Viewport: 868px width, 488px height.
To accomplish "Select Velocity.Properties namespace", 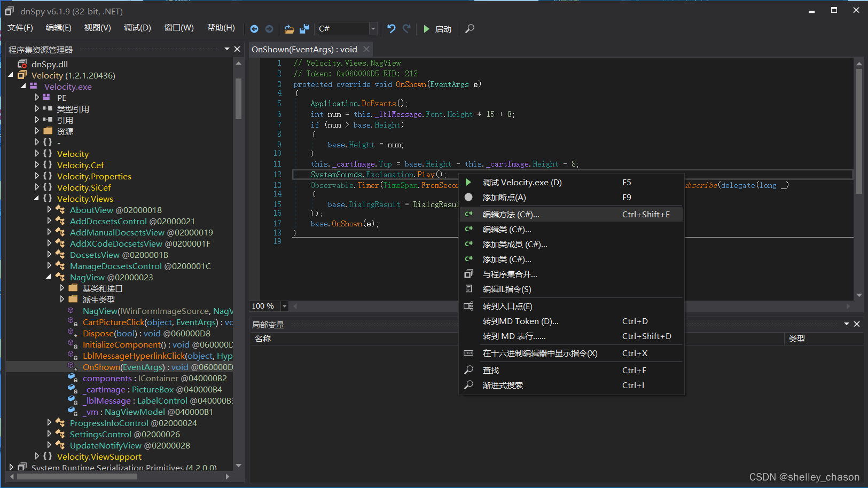I will point(94,176).
